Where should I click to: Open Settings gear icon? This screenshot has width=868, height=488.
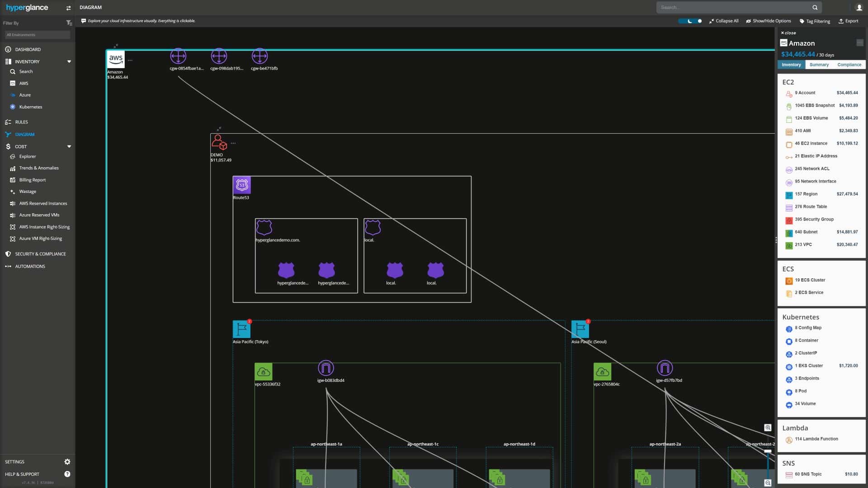[x=67, y=462]
